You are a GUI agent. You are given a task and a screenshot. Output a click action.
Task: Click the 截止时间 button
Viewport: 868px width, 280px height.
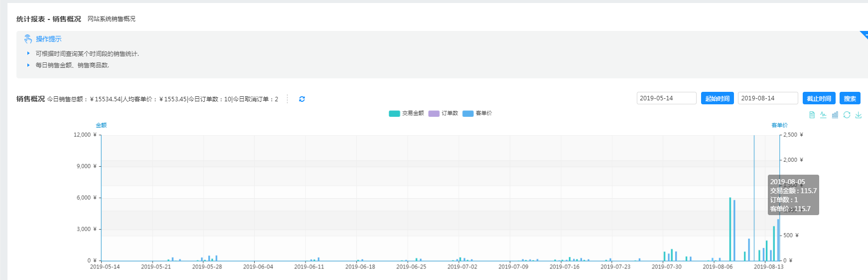[819, 98]
